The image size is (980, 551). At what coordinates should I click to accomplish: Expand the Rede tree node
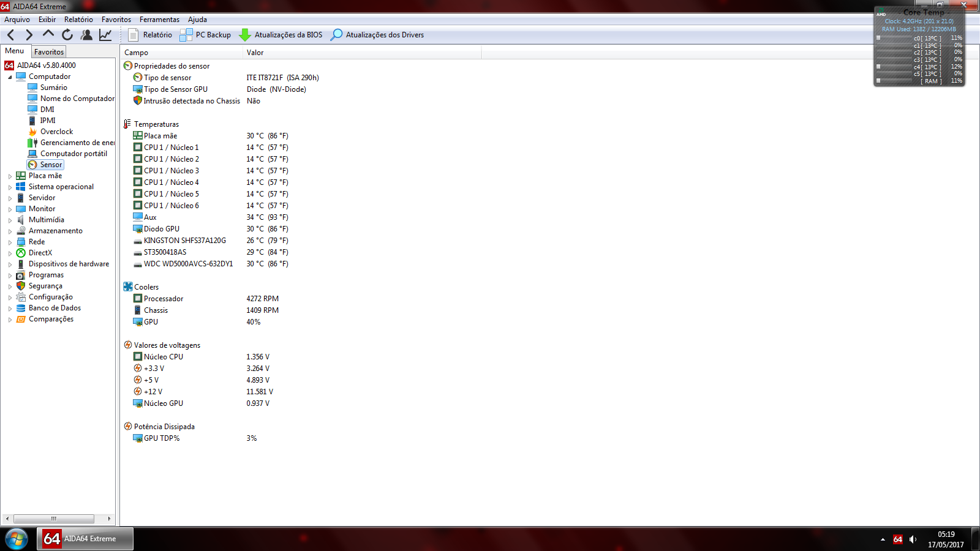coord(10,242)
